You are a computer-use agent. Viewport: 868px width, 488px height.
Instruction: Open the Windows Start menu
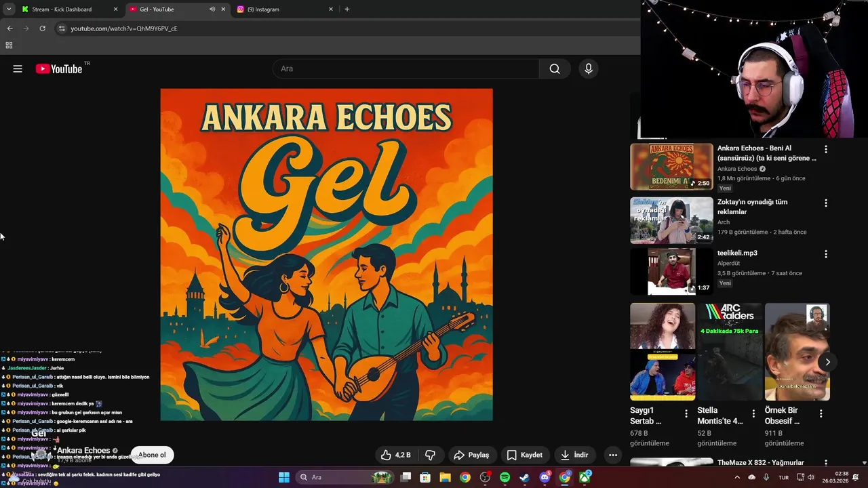point(284,477)
